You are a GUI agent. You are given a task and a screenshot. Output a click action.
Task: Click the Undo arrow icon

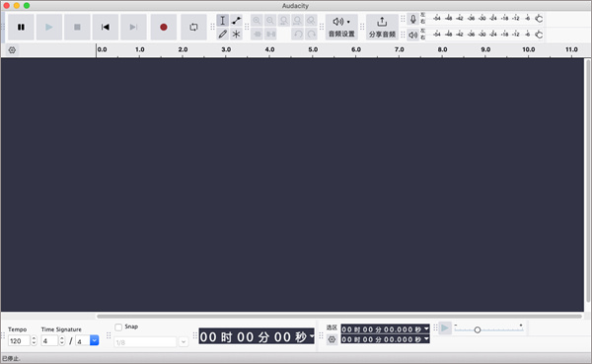tap(298, 34)
